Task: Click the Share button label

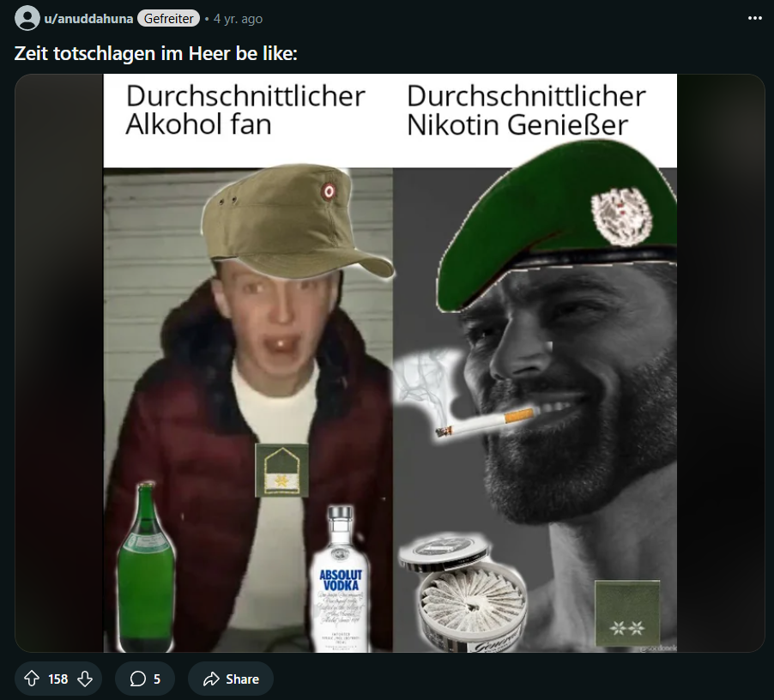Action: [242, 679]
